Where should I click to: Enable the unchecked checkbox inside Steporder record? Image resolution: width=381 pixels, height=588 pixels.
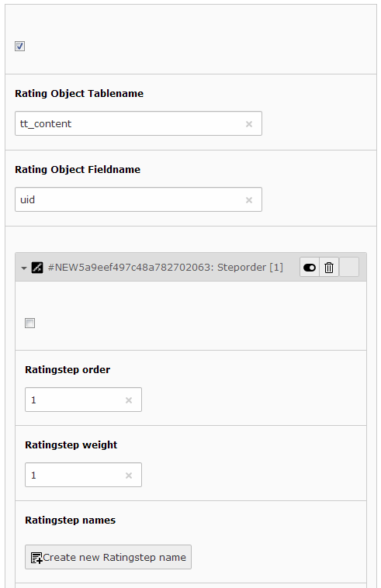[30, 323]
